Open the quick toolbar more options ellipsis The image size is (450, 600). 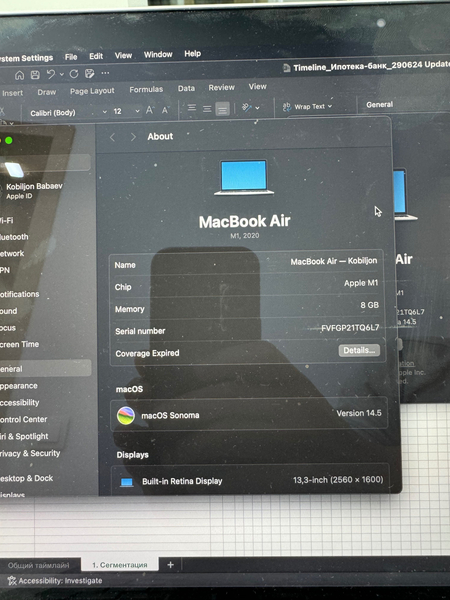tap(105, 73)
